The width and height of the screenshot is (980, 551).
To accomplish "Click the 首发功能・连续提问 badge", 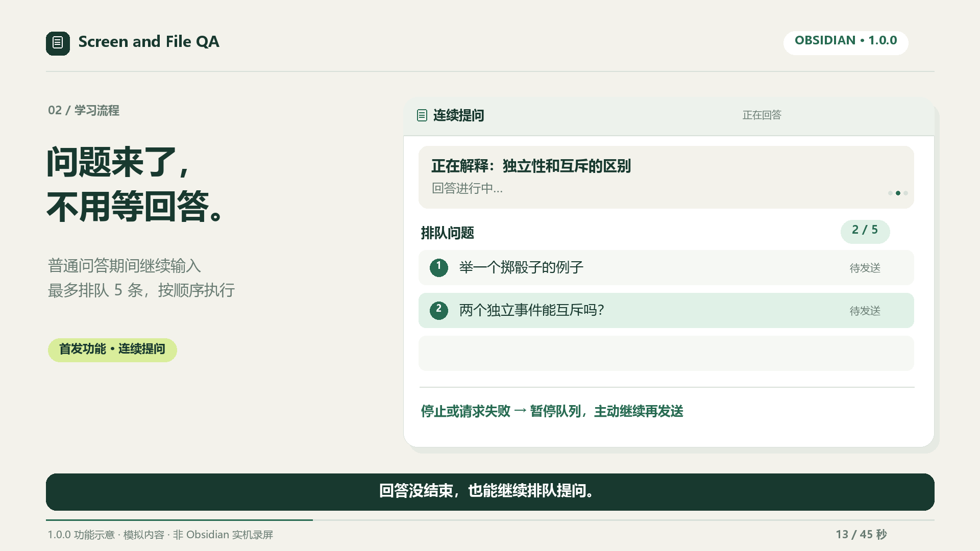I will coord(112,349).
